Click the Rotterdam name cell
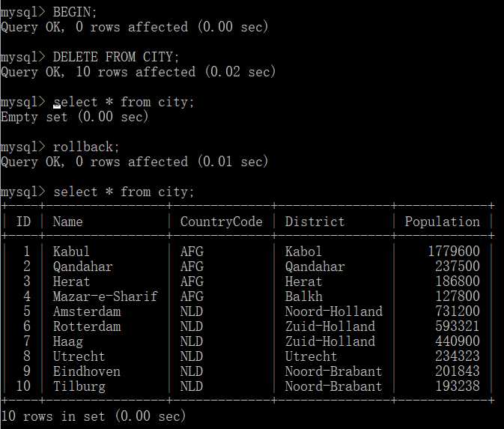Screen dimensions: 504x429 [x=86, y=326]
